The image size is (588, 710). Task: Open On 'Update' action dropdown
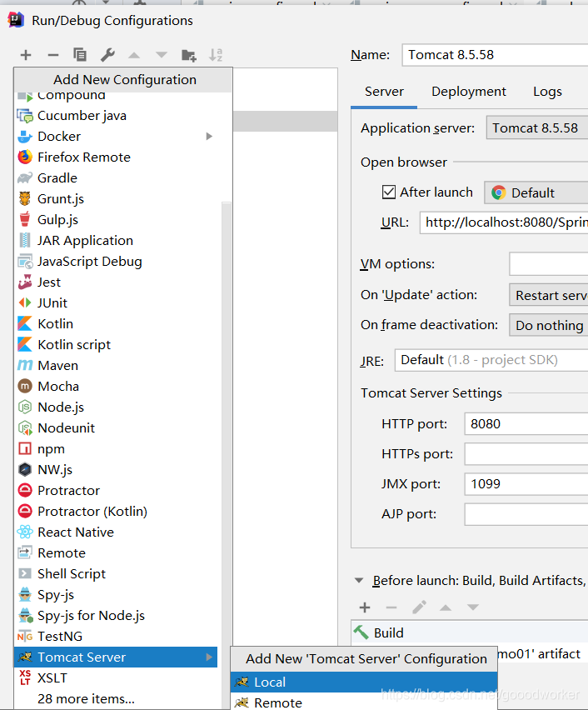[x=549, y=295]
